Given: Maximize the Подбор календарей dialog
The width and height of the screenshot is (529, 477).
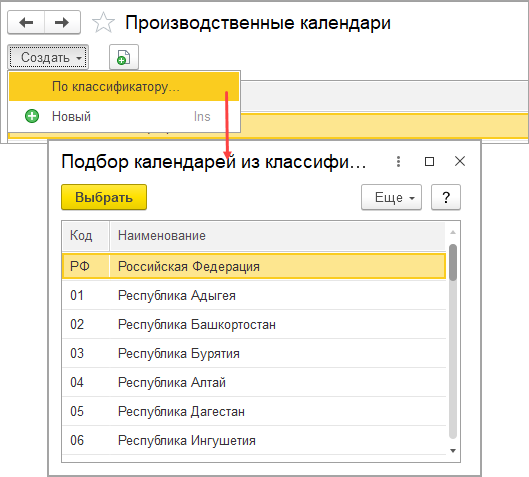Looking at the screenshot, I should [429, 162].
